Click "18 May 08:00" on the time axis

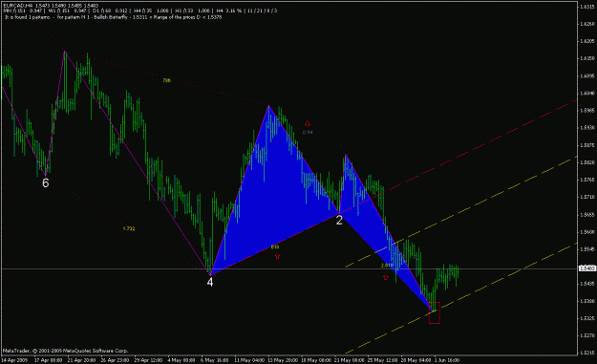pos(315,360)
